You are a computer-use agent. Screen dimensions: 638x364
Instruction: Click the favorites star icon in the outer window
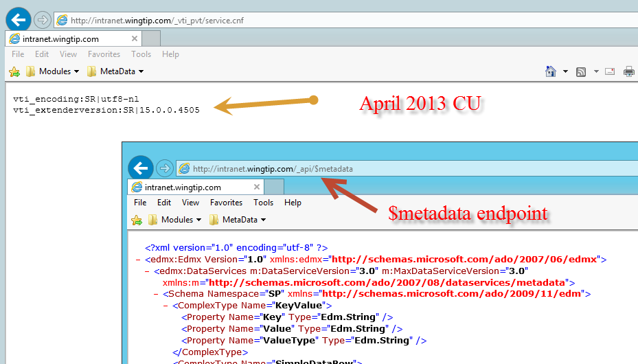(14, 71)
